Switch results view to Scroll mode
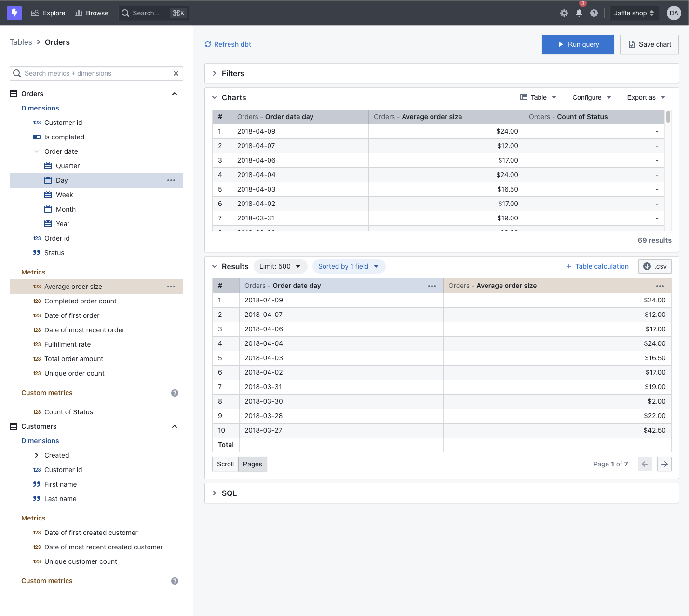This screenshot has width=689, height=616. pyautogui.click(x=225, y=464)
